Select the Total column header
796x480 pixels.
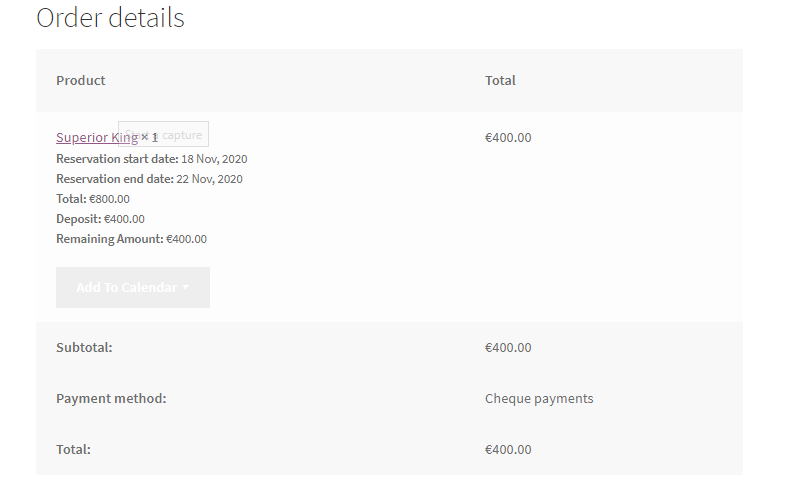[x=500, y=80]
